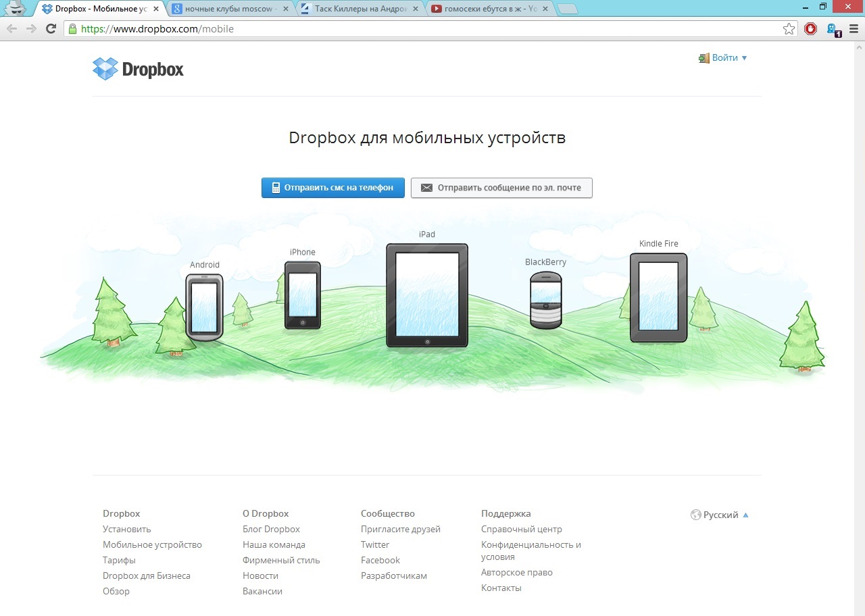Image resolution: width=865 pixels, height=616 pixels.
Task: Open the Блог Dropbox link
Action: [271, 529]
